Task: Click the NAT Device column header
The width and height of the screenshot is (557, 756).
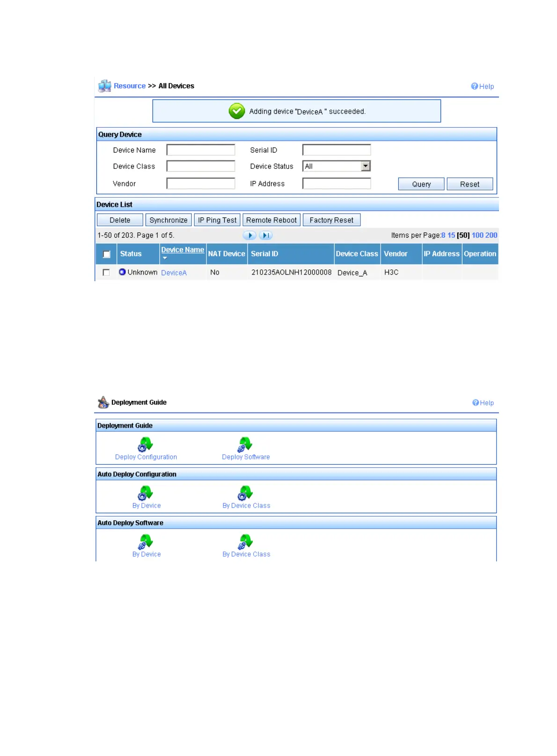Action: click(x=227, y=254)
